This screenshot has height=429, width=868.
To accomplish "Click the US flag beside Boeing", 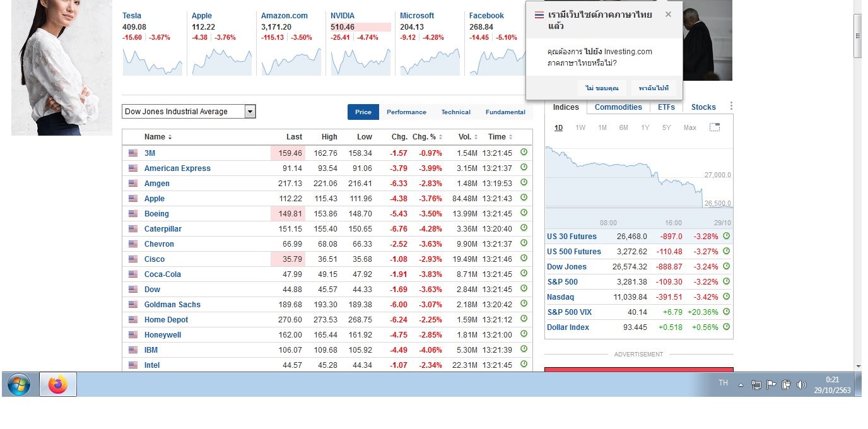I will tap(133, 214).
